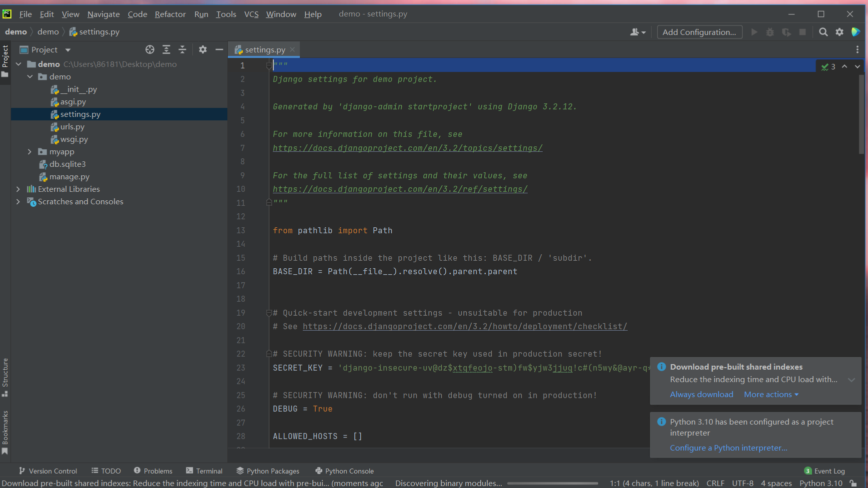This screenshot has width=868, height=488.
Task: Open the Bookmarks side tool window
Action: (x=5, y=432)
